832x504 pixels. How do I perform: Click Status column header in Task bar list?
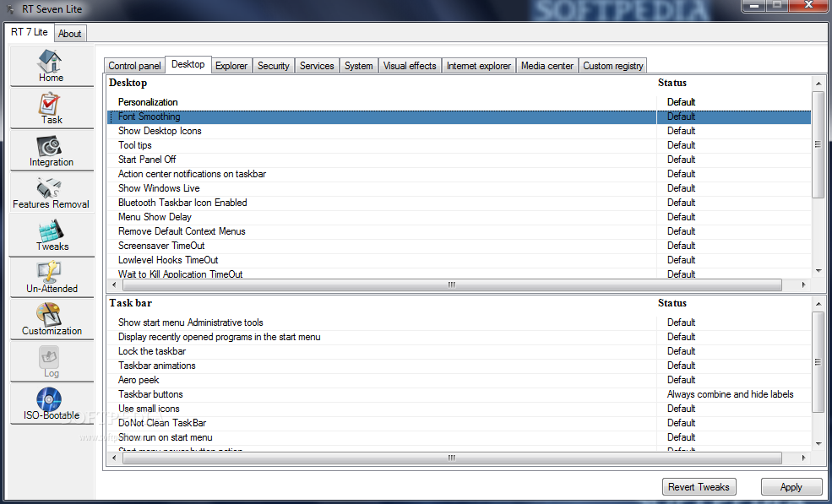coord(672,303)
